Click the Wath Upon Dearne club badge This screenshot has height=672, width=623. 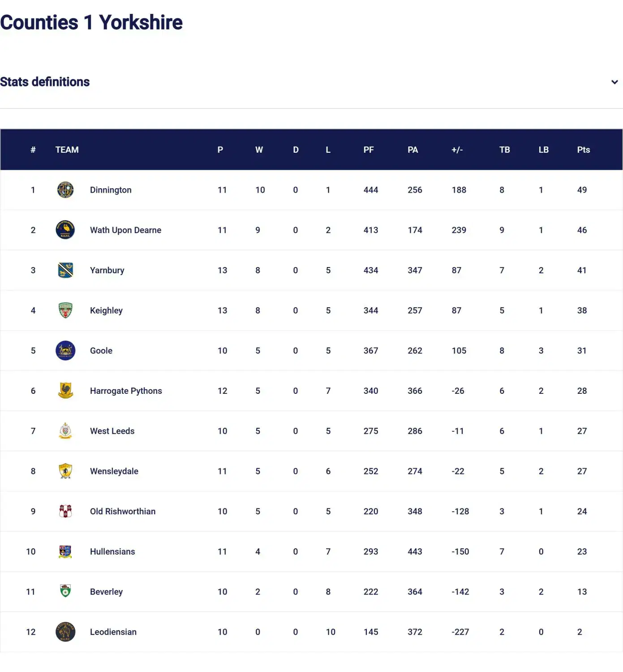[65, 230]
